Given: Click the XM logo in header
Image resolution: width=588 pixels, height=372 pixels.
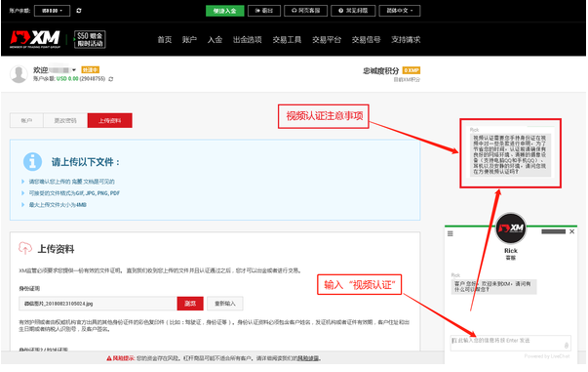Looking at the screenshot, I should click(x=35, y=39).
